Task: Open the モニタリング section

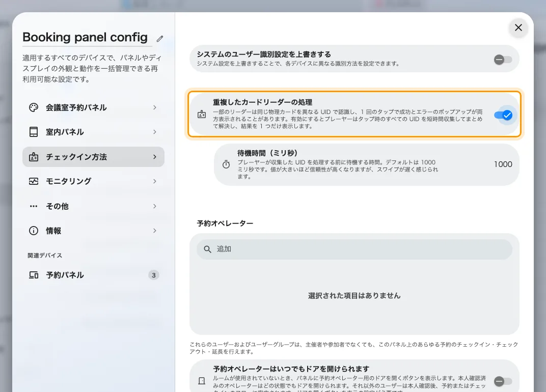Action: tap(93, 181)
